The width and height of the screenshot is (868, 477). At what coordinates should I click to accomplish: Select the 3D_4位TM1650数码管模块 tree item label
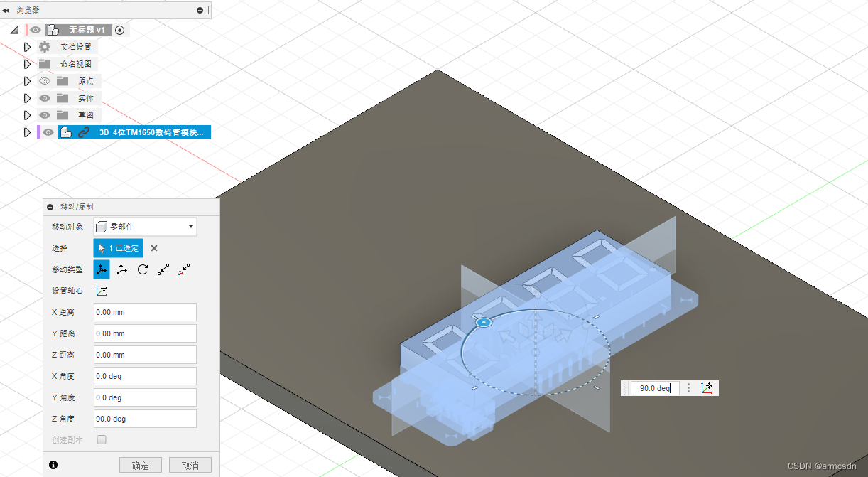click(x=151, y=132)
